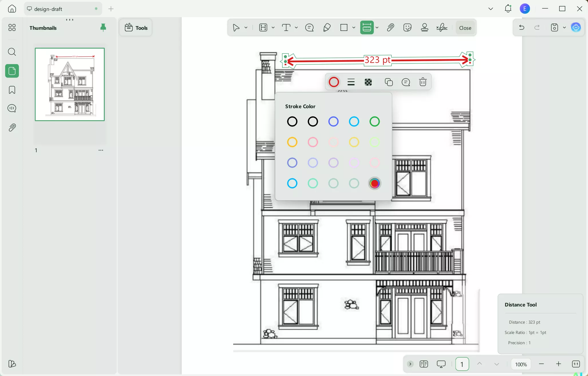
Task: Open the signature tool
Action: [442, 27]
